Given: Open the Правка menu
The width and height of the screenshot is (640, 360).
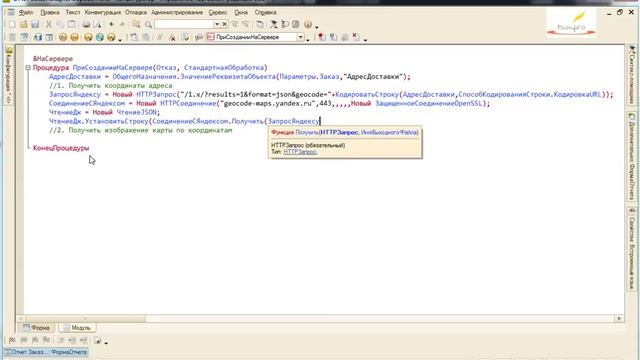Looking at the screenshot, I should tap(50, 12).
